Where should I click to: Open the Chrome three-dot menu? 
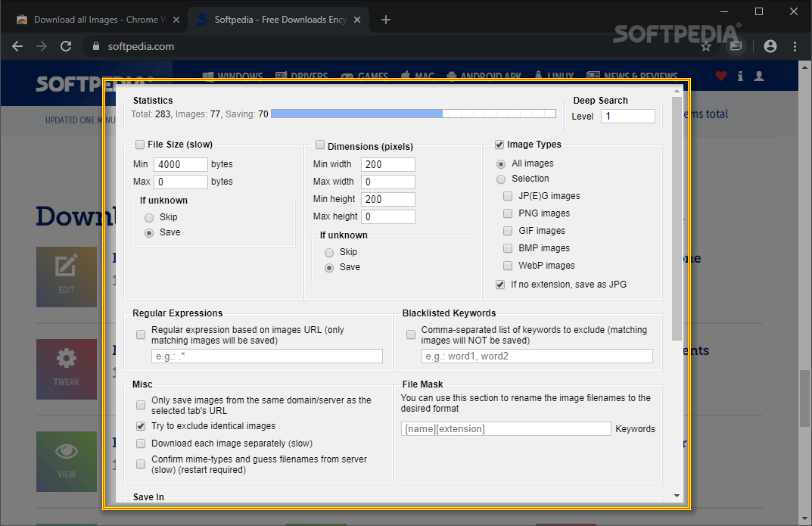coord(795,47)
